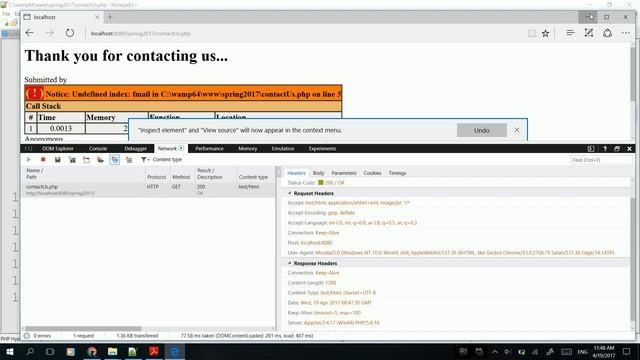Export network capture with save icon
This screenshot has height=360, width=640.
point(58,160)
